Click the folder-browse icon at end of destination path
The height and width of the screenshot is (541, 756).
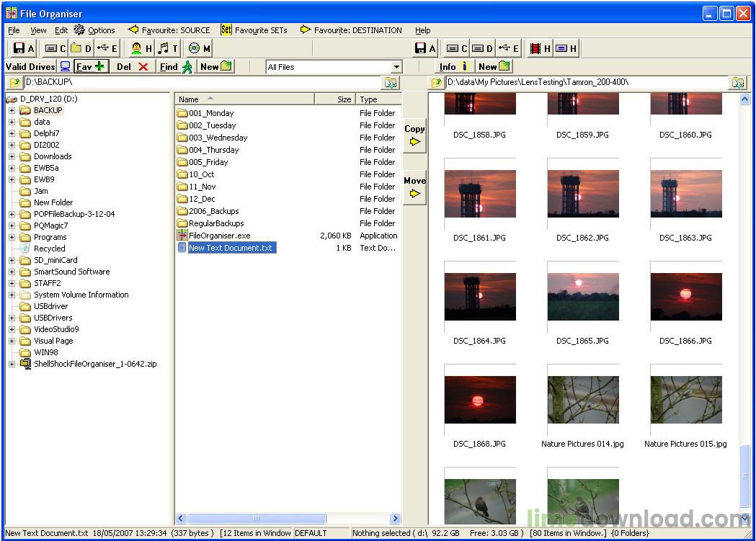click(737, 82)
